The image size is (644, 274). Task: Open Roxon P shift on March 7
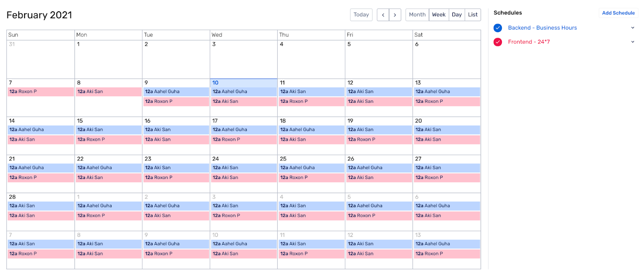pos(41,254)
